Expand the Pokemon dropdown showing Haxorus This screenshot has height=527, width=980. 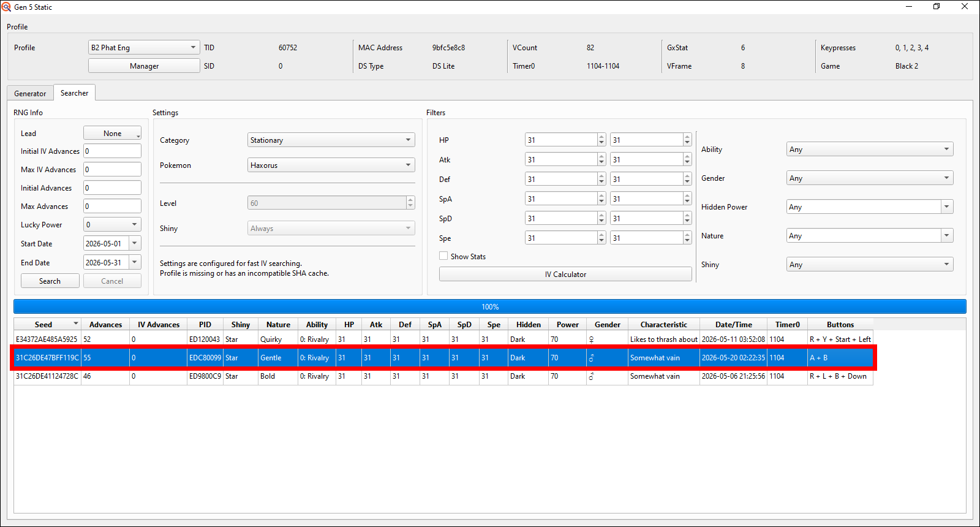(x=331, y=165)
